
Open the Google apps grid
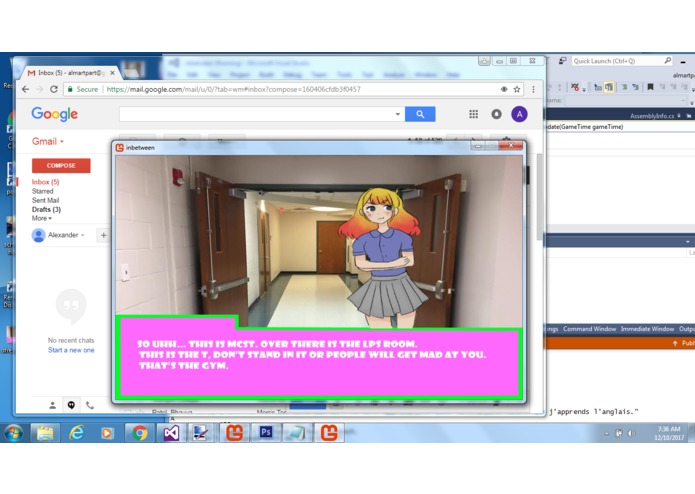[x=473, y=114]
